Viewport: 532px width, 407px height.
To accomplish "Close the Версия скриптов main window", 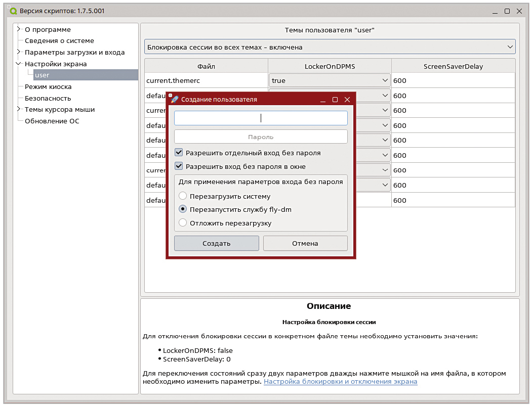I will [x=519, y=11].
